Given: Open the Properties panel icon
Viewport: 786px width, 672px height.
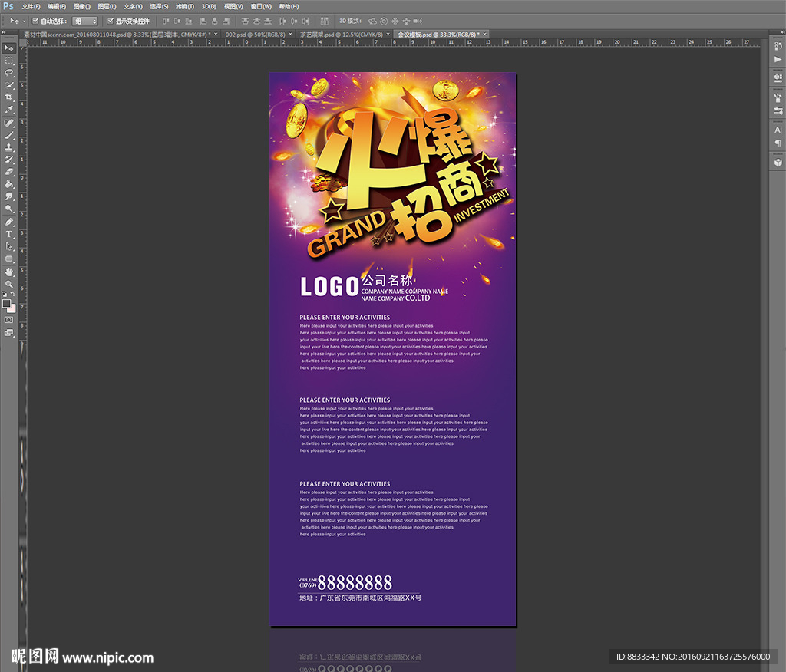Looking at the screenshot, I should pyautogui.click(x=778, y=78).
